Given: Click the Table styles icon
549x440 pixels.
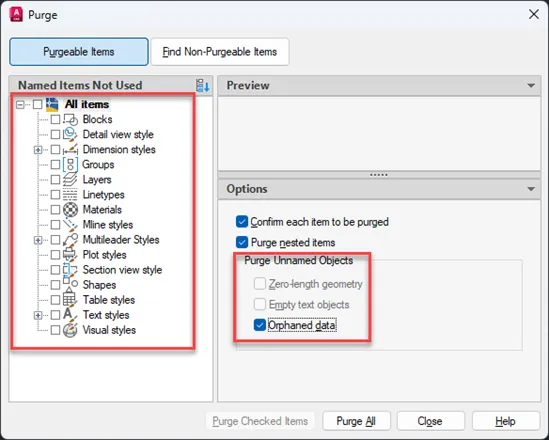Looking at the screenshot, I should coord(69,299).
